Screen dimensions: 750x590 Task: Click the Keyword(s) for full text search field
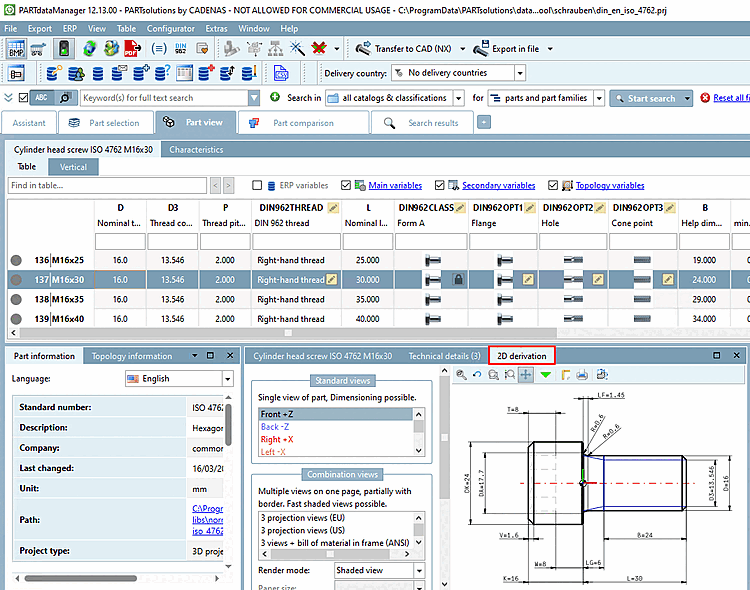[164, 98]
